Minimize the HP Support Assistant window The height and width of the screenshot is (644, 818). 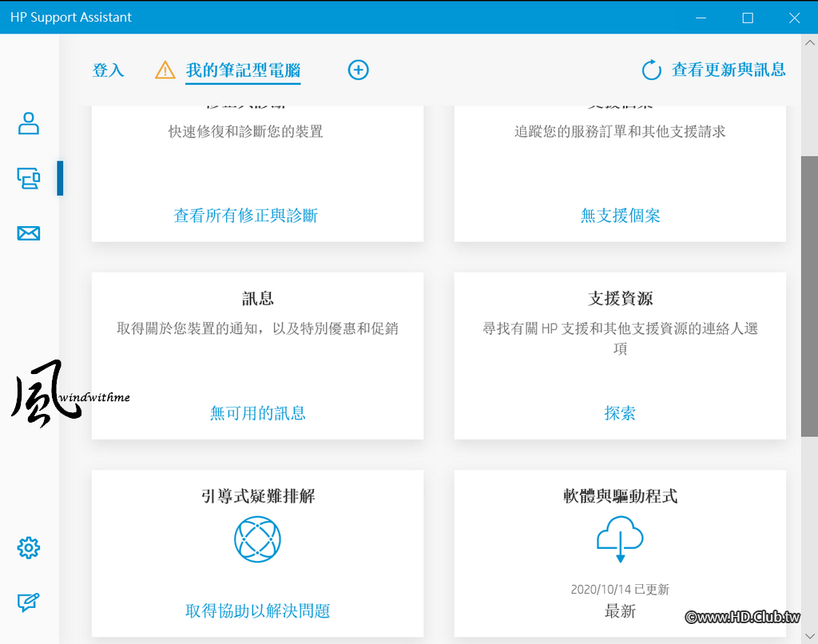coord(701,18)
